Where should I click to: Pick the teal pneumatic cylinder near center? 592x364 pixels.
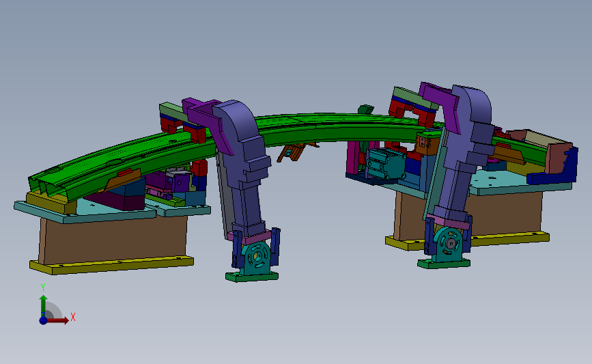pos(385,163)
